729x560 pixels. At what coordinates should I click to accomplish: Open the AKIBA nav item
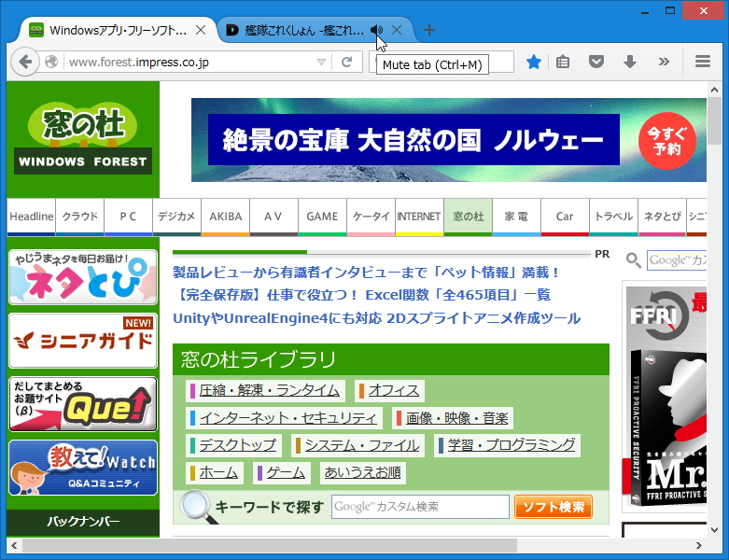[226, 217]
